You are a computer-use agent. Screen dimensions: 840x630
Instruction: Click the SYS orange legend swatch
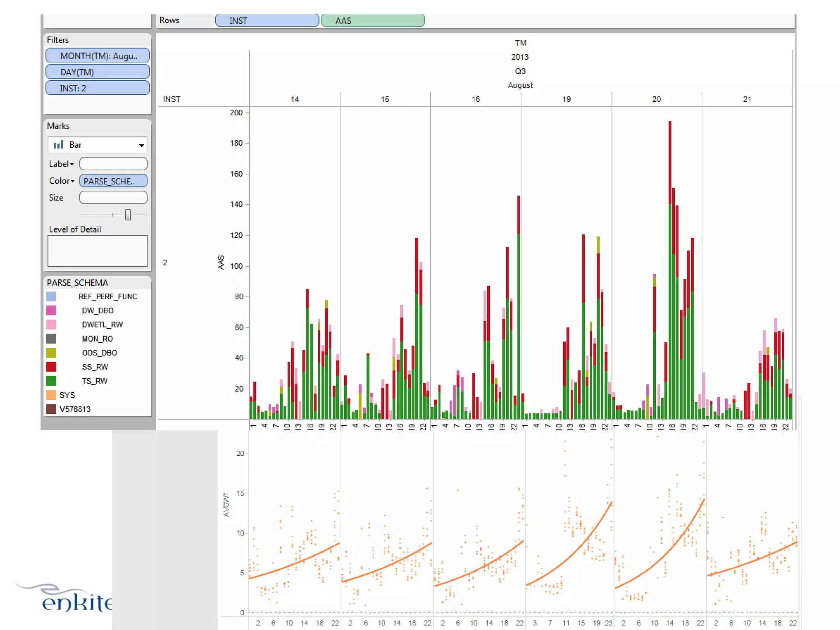tap(51, 395)
